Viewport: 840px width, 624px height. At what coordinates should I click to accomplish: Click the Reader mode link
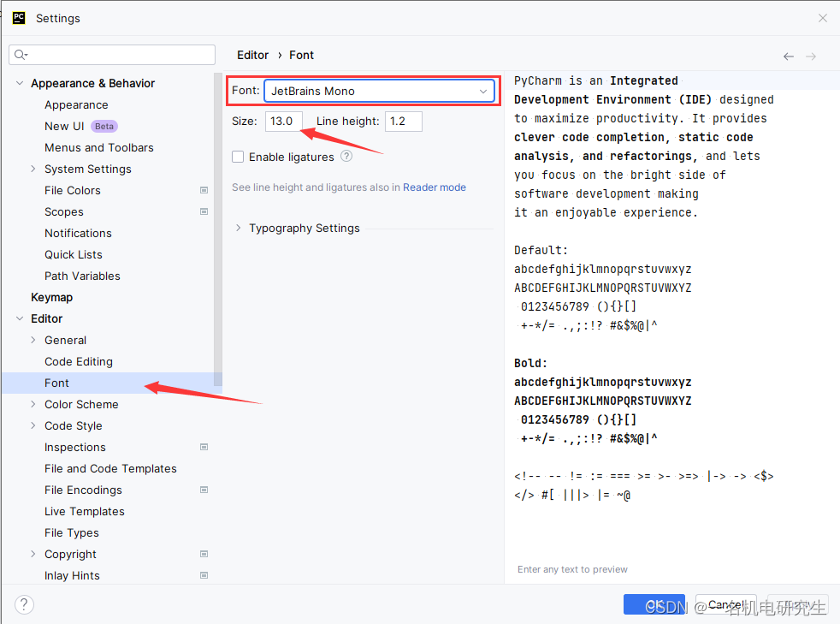coord(435,187)
